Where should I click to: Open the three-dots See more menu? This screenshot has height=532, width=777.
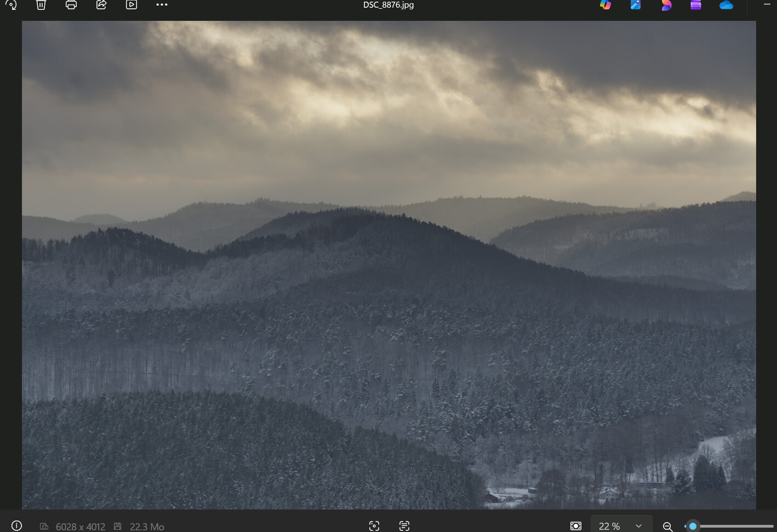tap(162, 5)
